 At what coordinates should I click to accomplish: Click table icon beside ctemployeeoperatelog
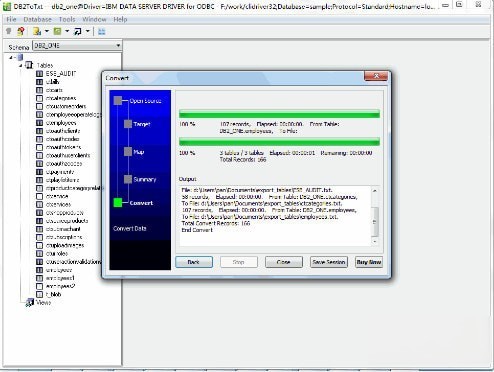tap(39, 114)
